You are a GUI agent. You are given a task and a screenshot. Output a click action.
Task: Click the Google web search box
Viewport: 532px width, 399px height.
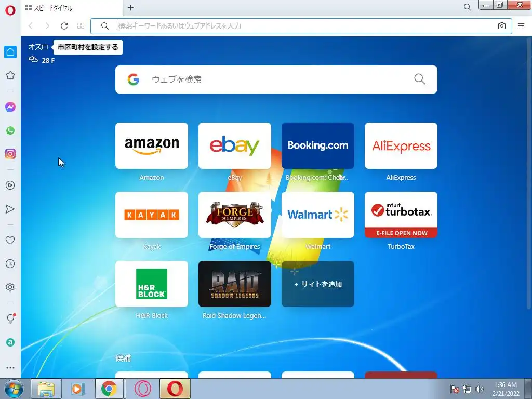[276, 79]
